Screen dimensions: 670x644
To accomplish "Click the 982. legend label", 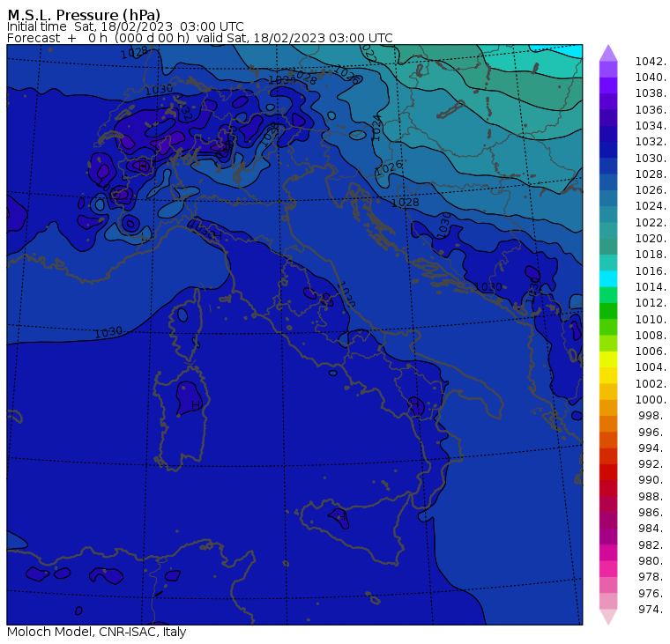I will (652, 545).
